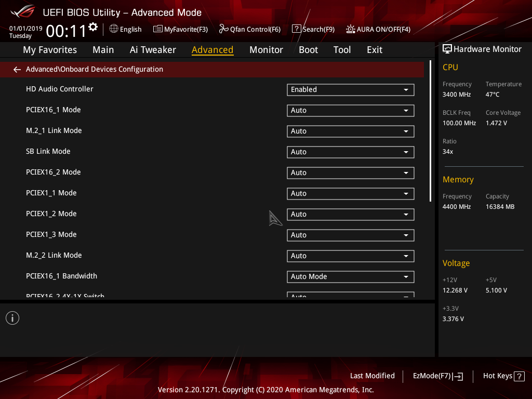Open the PCIEX1_1 Mode dropdown
Screen dimensions: 532x399
pos(351,194)
